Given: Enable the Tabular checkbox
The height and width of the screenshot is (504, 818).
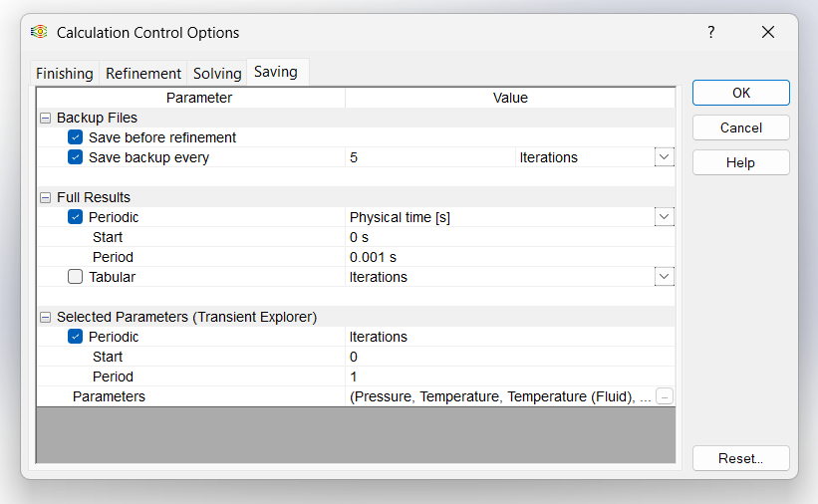Looking at the screenshot, I should [x=75, y=277].
